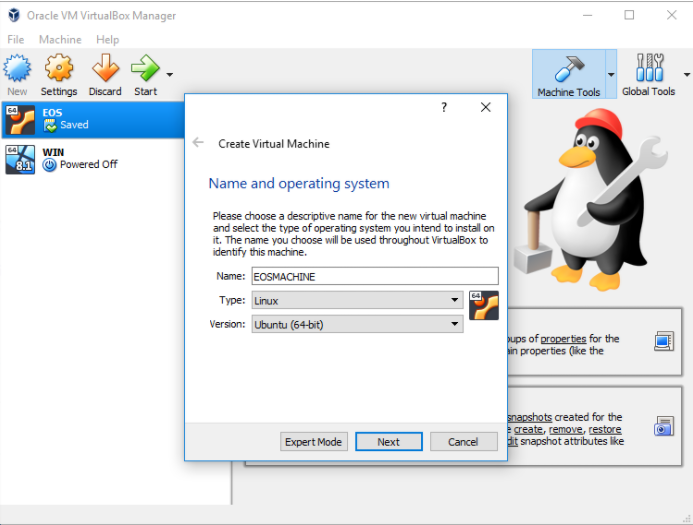Viewport: 693px width, 525px height.
Task: Close the VirtualBox Manager window
Action: 672,15
